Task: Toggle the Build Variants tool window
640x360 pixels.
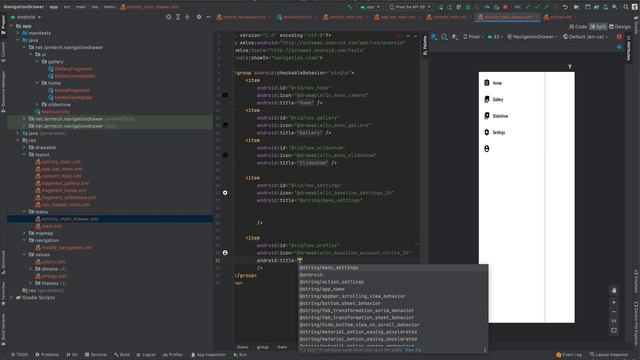Action: (x=3, y=329)
